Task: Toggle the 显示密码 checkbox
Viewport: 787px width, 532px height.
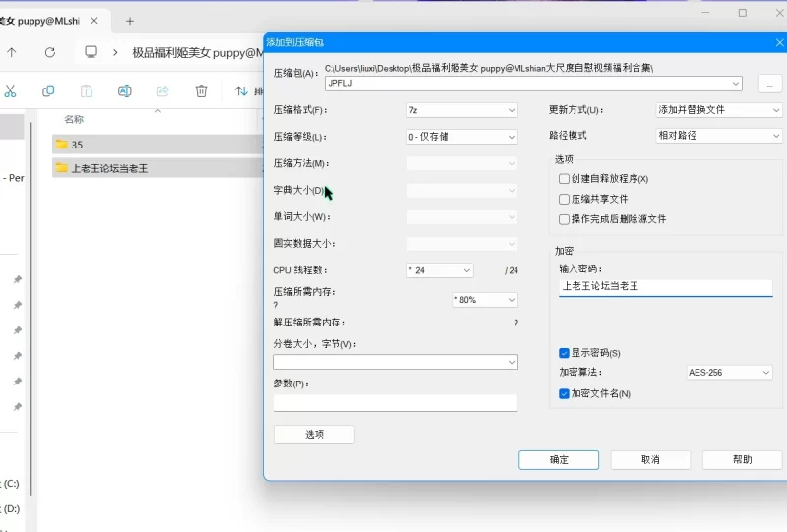Action: pyautogui.click(x=564, y=353)
